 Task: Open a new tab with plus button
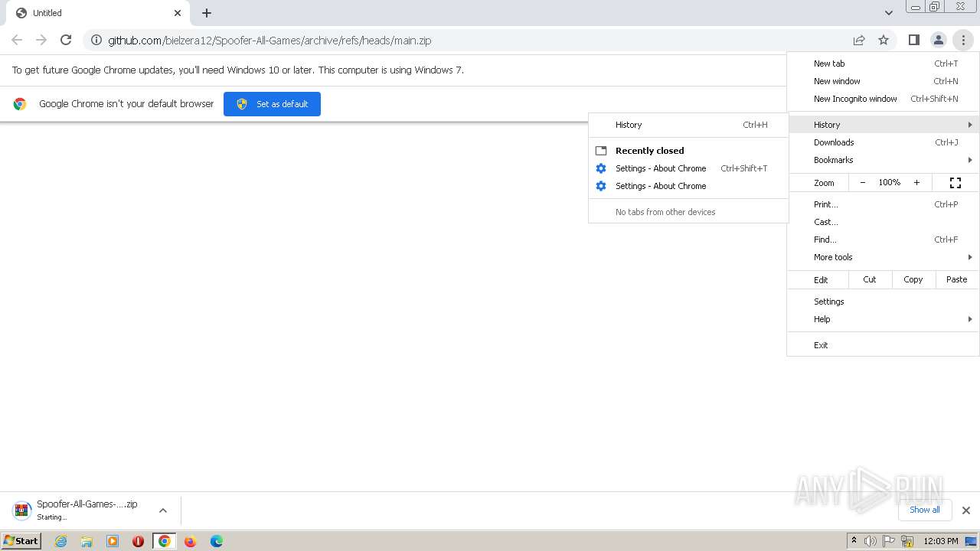coord(207,13)
